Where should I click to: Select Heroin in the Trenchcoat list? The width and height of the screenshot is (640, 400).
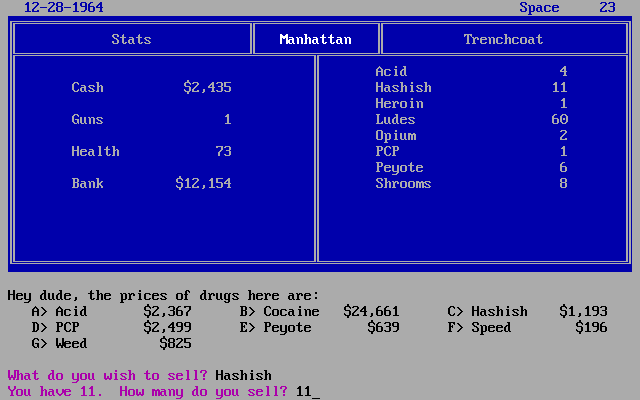point(399,103)
